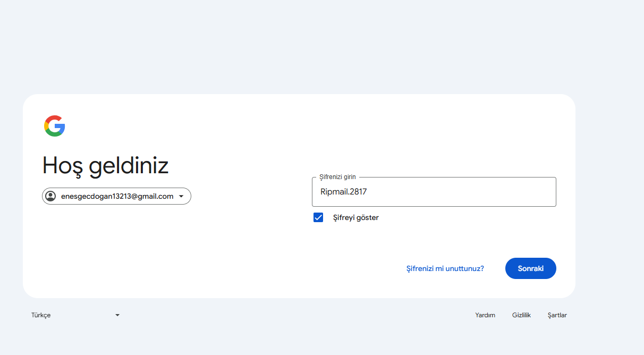Select the enesgecdogan13213@gmail.com account chip text
644x355 pixels.
(117, 196)
